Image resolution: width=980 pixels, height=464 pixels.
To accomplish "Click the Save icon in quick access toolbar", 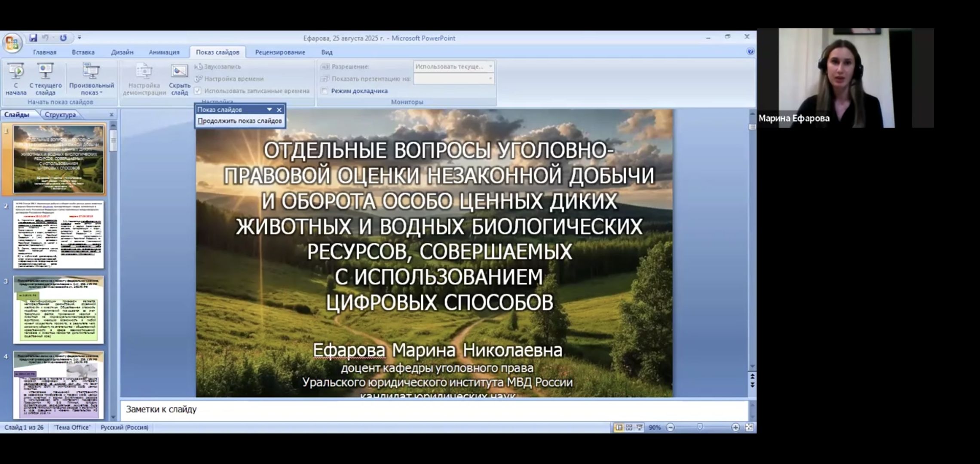I will (33, 38).
